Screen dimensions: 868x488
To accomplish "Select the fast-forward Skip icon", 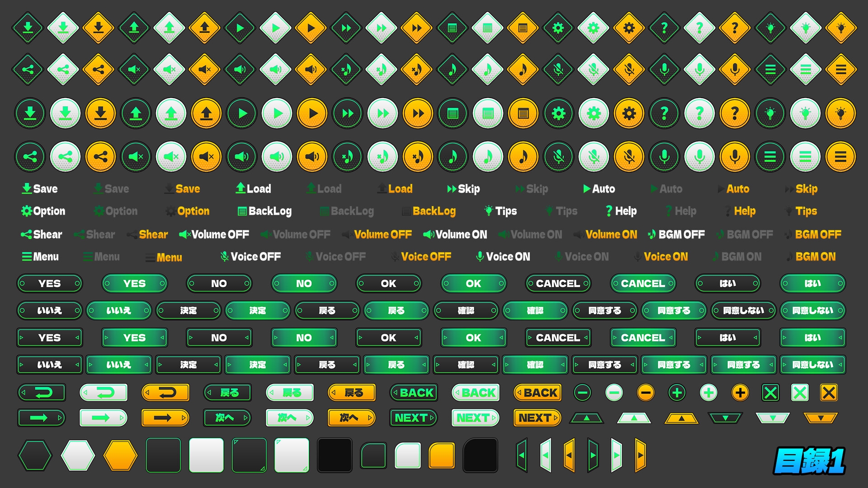I will point(346,28).
